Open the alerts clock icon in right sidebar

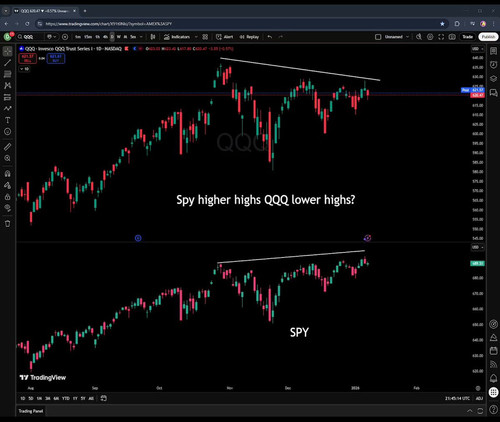tap(493, 65)
